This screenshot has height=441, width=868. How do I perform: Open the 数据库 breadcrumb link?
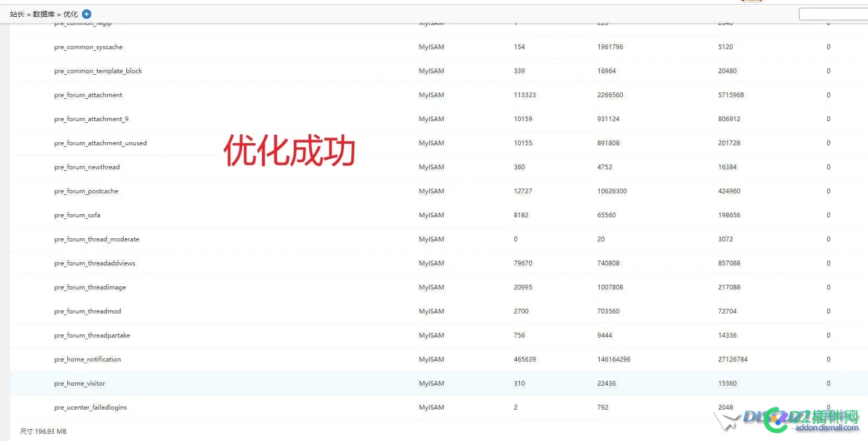tap(44, 14)
